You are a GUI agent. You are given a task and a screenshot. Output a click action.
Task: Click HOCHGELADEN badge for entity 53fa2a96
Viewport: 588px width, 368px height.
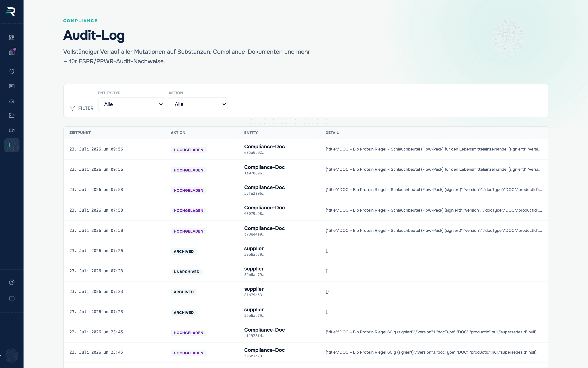tap(189, 190)
